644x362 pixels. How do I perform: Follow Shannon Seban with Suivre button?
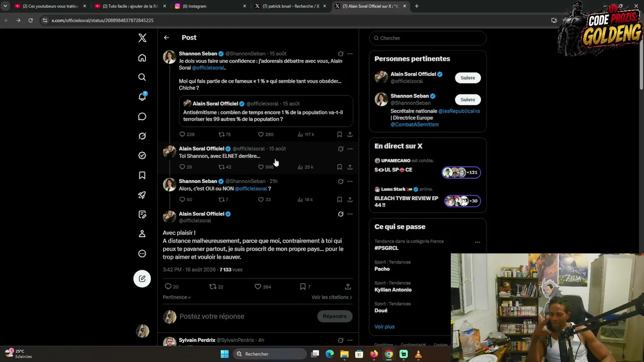click(468, 100)
